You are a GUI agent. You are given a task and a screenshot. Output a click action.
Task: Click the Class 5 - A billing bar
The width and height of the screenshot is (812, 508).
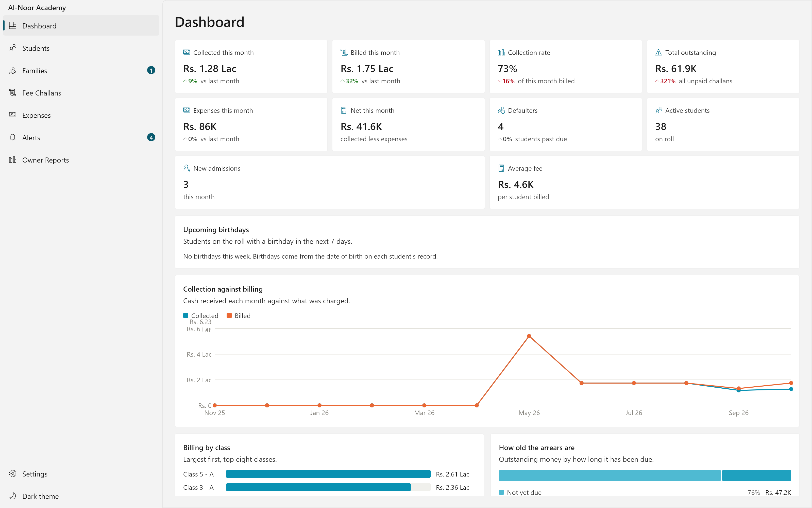coord(328,474)
